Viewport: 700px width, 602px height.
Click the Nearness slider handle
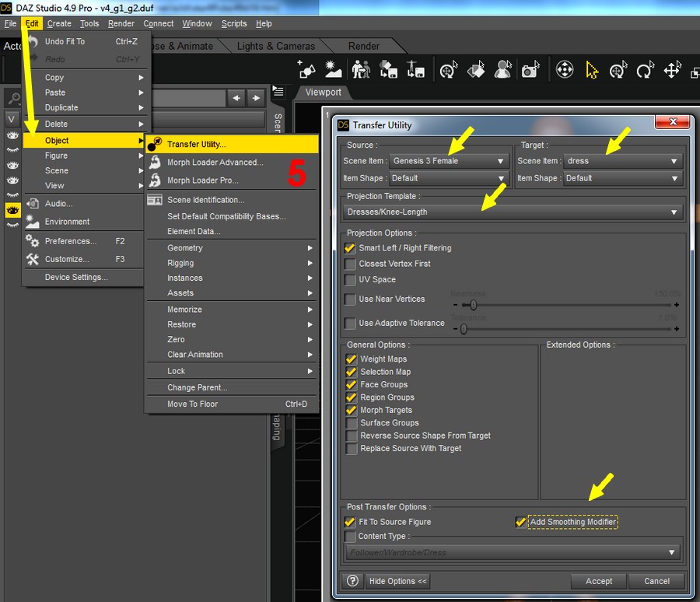tap(473, 305)
